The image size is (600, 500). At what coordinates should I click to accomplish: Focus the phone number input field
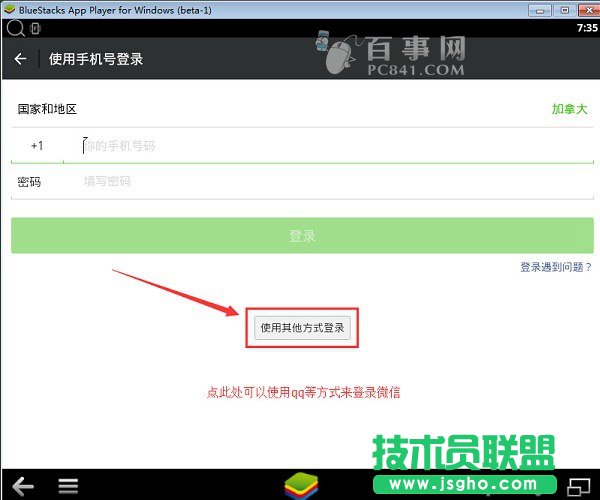[x=330, y=146]
